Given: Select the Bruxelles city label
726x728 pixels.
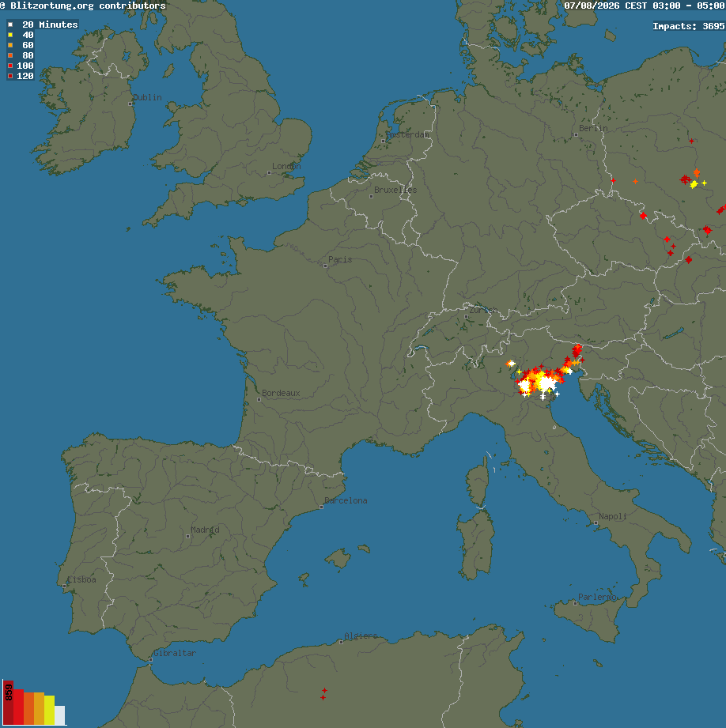Looking at the screenshot, I should (395, 190).
